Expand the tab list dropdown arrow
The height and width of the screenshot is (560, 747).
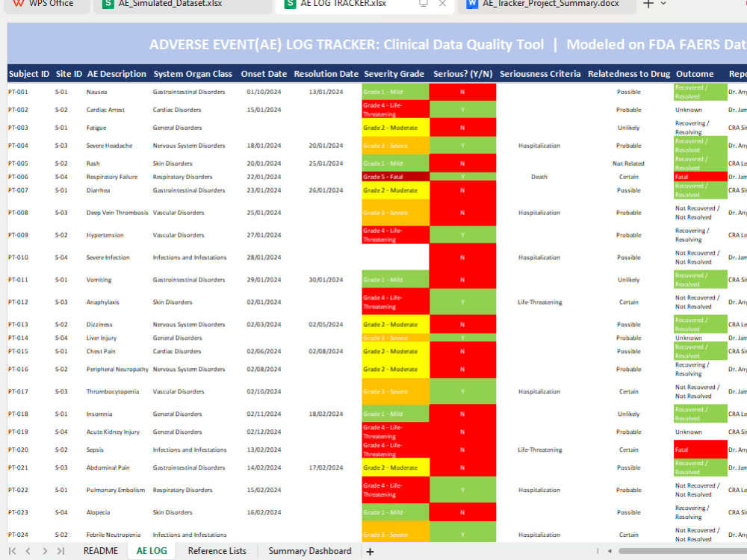coord(663,4)
